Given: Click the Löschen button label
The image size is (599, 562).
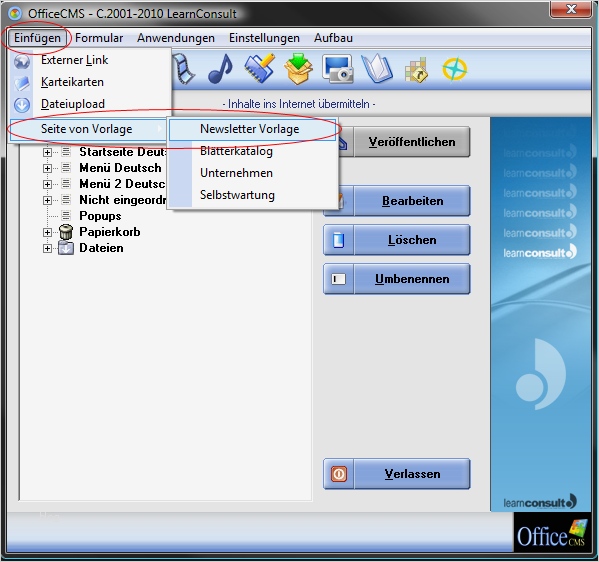Looking at the screenshot, I should (x=412, y=240).
